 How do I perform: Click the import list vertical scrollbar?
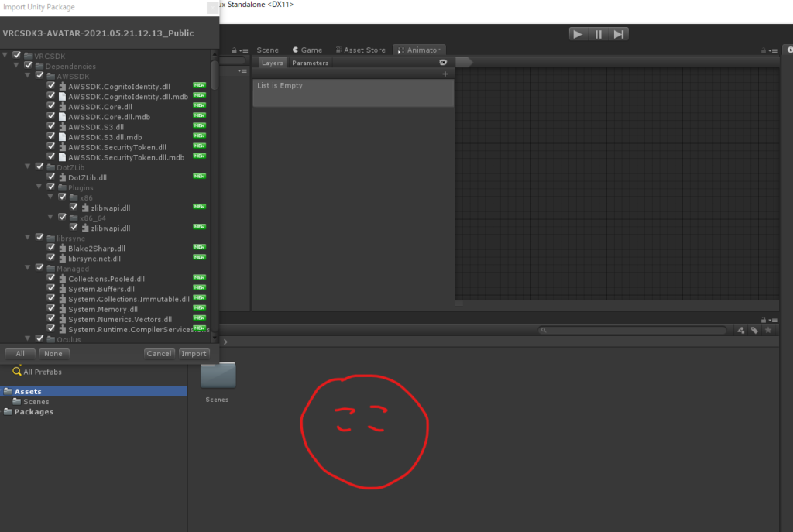(x=215, y=75)
